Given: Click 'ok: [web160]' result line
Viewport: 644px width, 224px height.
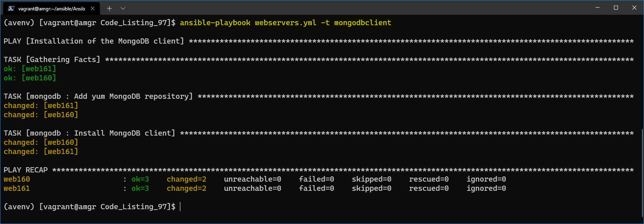Looking at the screenshot, I should coord(30,78).
